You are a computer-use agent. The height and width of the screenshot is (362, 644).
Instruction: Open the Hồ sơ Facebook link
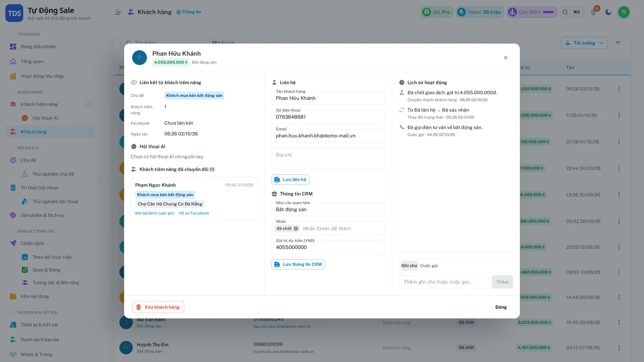[194, 213]
